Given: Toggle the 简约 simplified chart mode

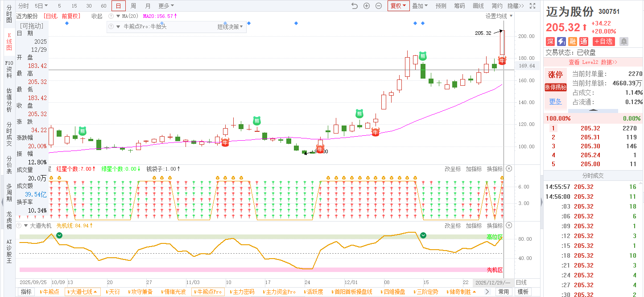Looking at the screenshot, I should point(497,6).
